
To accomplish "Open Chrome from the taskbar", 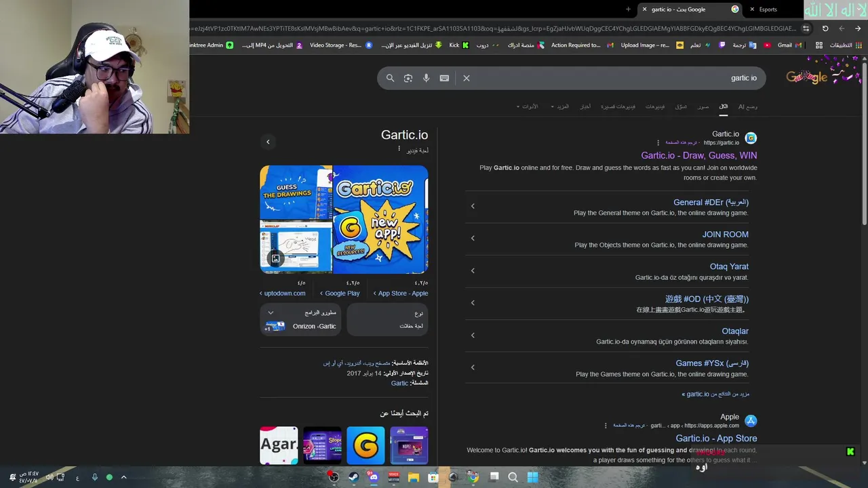I will pyautogui.click(x=473, y=477).
